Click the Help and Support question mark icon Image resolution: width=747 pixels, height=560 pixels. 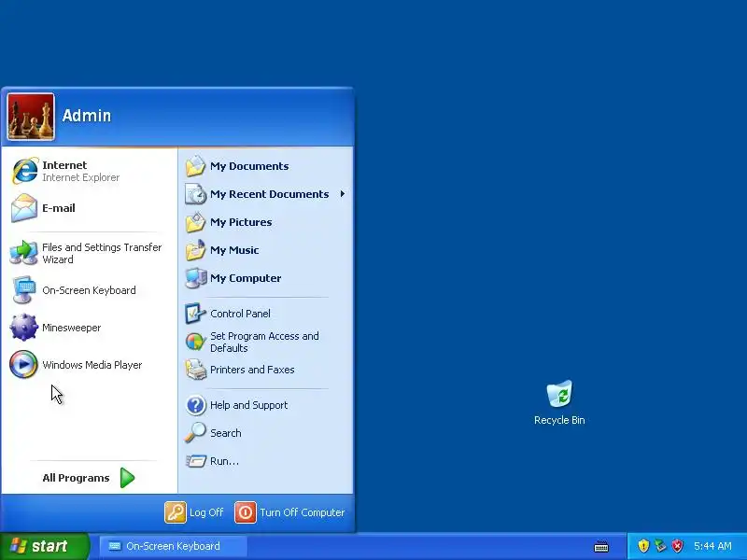coord(195,405)
